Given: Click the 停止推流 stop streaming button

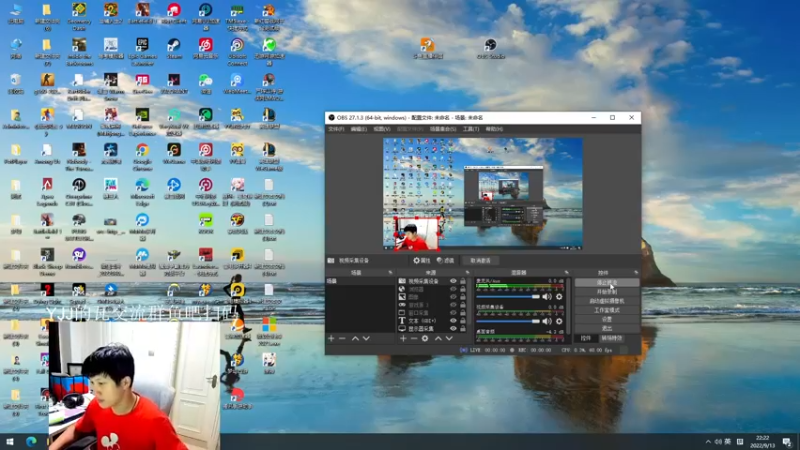Looking at the screenshot, I should point(607,282).
